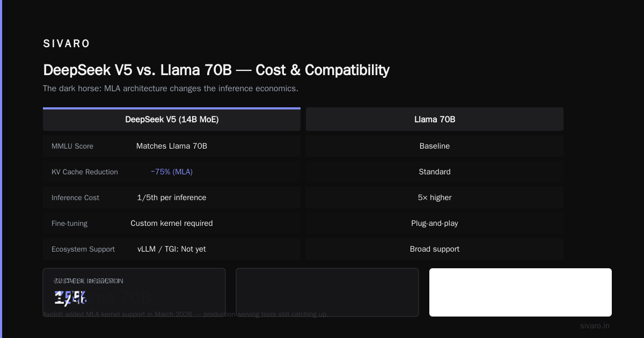644x338 pixels.
Task: Select the 'Llama 70B' column header
Action: tap(435, 120)
